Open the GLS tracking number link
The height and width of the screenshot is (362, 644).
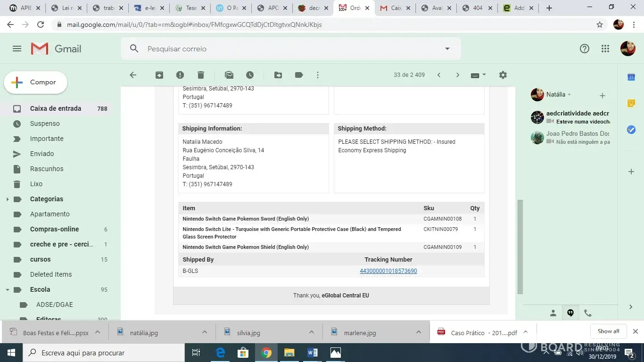[388, 271]
